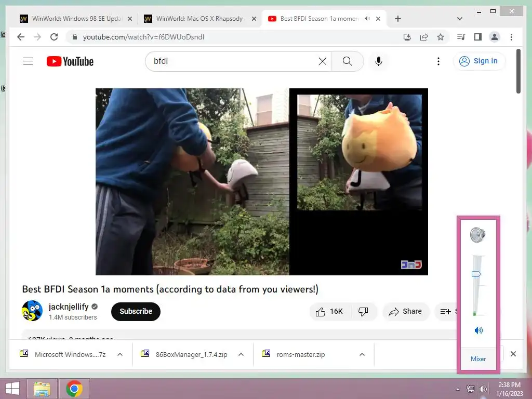Image resolution: width=532 pixels, height=399 pixels.
Task: Switch to WinWorld Mac OS X Rhapsody tab
Action: [199, 19]
